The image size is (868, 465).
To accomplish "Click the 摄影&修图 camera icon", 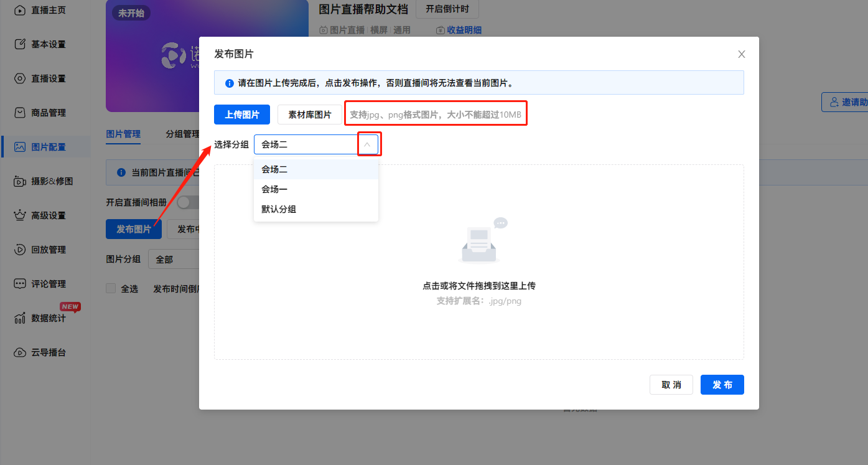I will [x=20, y=181].
